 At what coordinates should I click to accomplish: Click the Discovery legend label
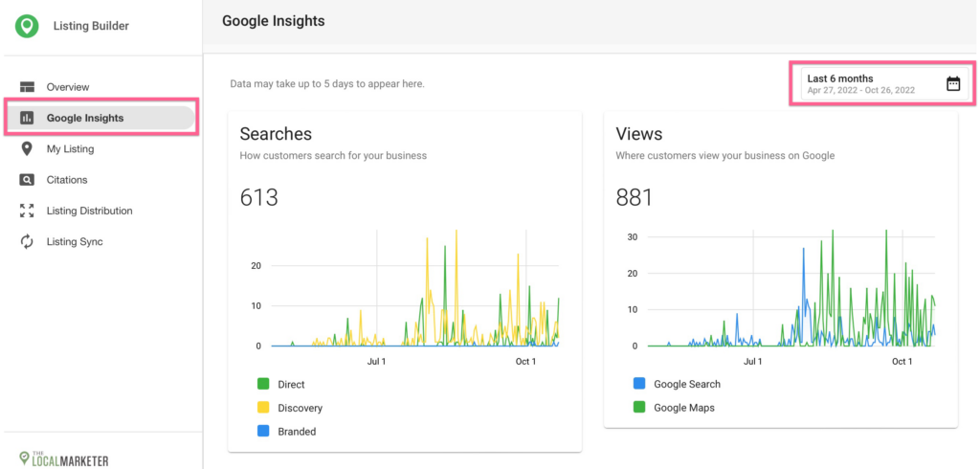click(x=300, y=408)
